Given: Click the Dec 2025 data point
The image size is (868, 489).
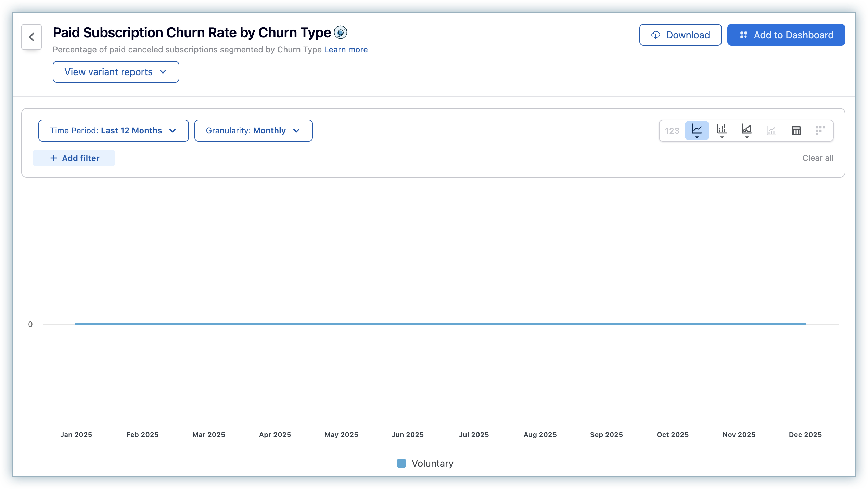Looking at the screenshot, I should point(805,323).
